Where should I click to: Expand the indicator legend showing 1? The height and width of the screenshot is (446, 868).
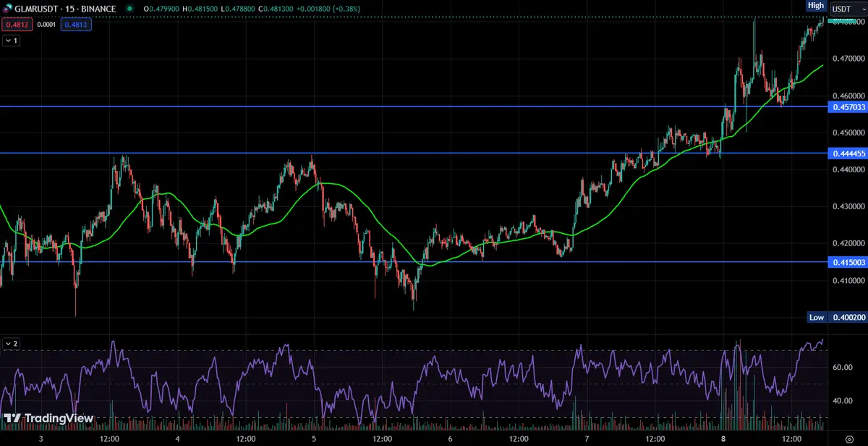pos(11,41)
